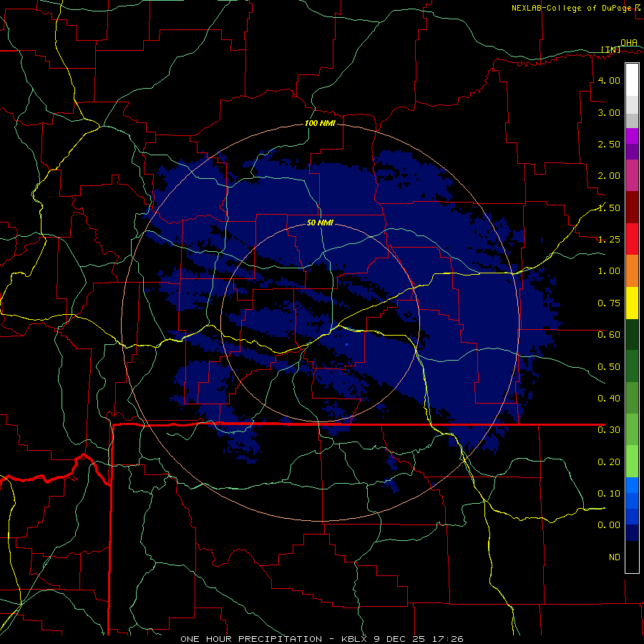
Task: Click the 2.00 legend value
Action: pyautogui.click(x=609, y=176)
